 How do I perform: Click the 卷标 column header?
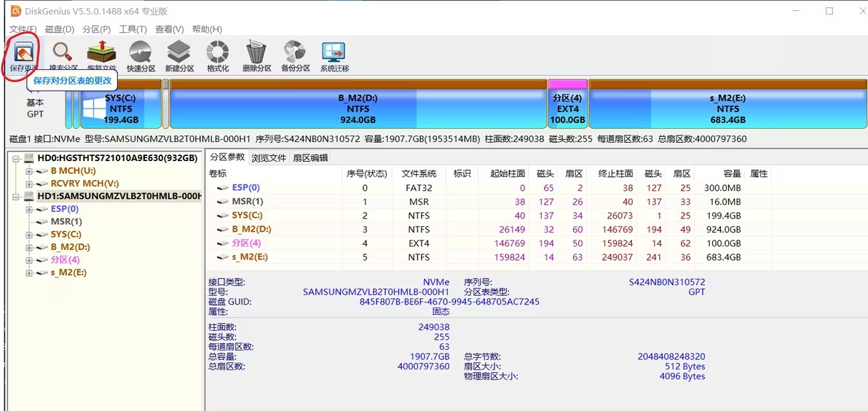pyautogui.click(x=274, y=173)
